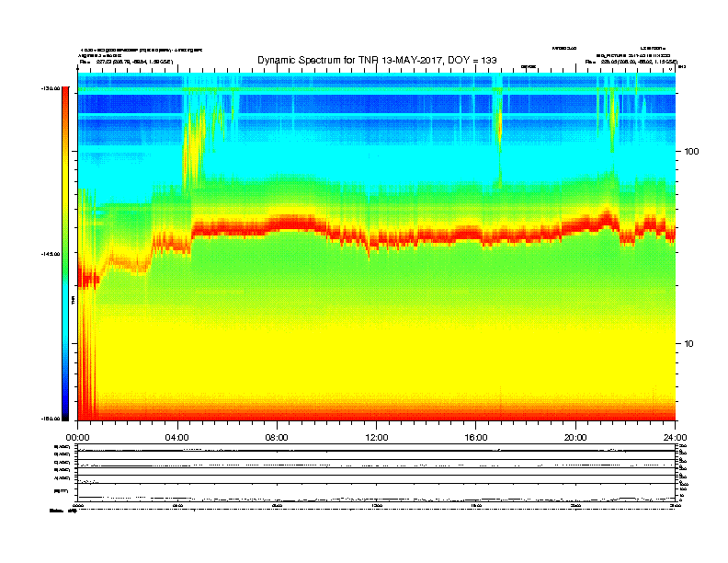Click the '100' frequency axis label
Image resolution: width=728 pixels, height=563 pixels.
pos(691,152)
